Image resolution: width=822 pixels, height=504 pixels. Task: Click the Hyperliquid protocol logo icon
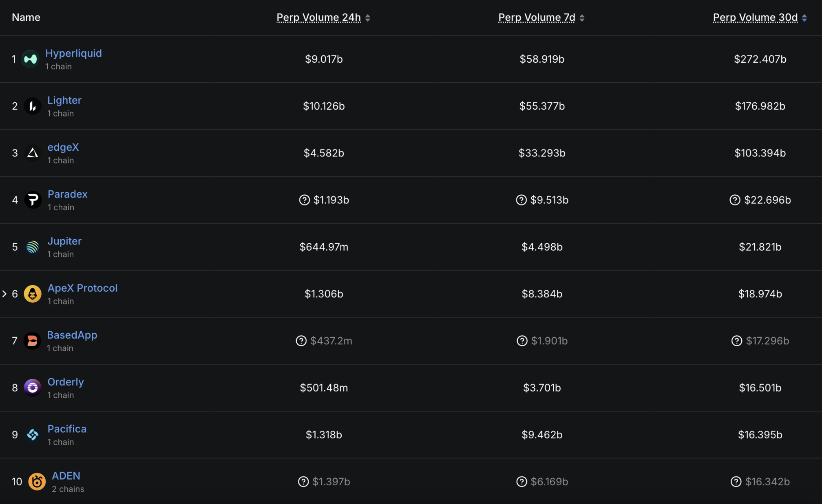[30, 59]
